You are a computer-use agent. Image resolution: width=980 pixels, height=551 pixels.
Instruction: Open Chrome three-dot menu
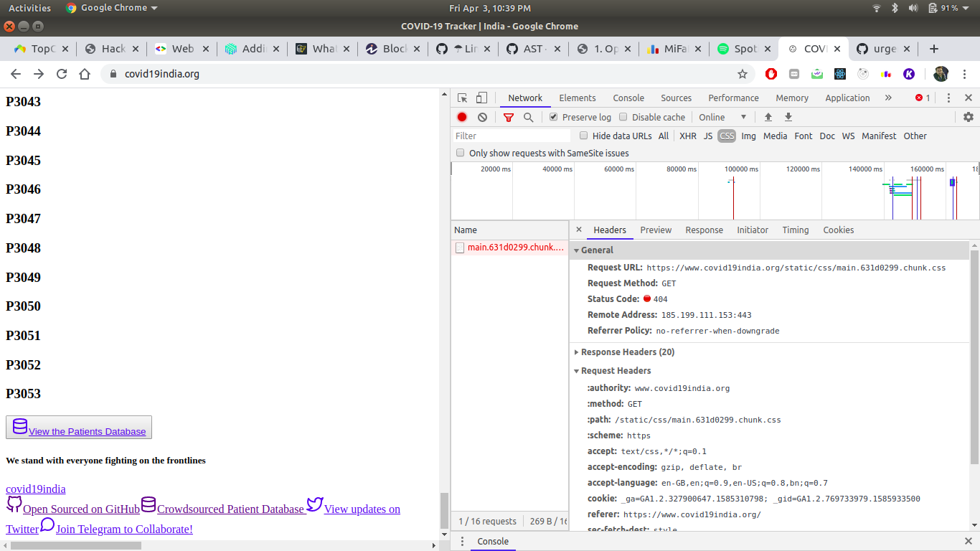pos(965,74)
